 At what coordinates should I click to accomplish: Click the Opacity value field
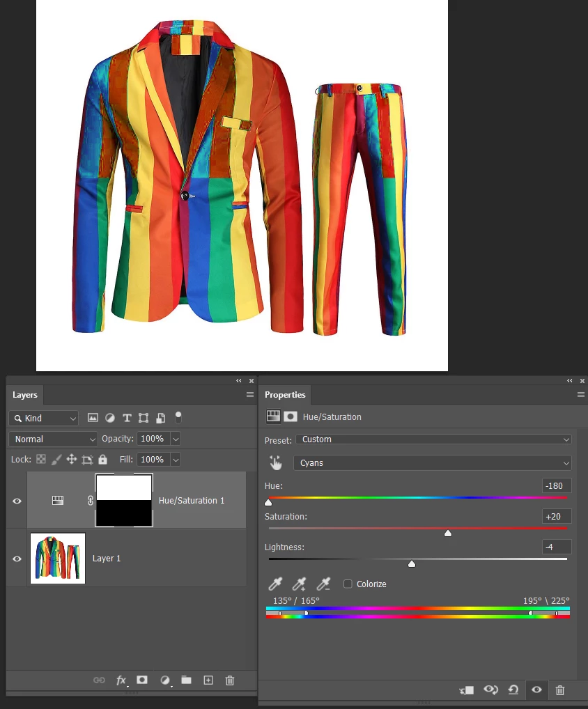[153, 439]
